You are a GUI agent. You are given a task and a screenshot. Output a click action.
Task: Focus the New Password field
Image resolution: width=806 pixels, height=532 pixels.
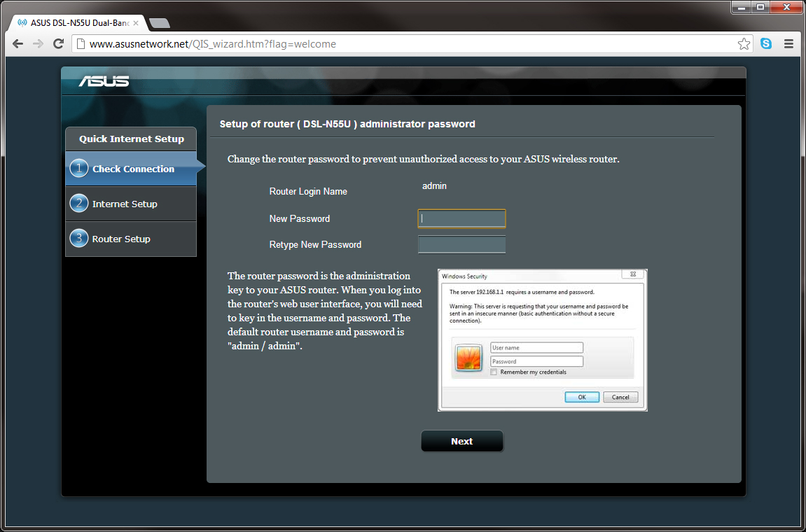tap(461, 218)
